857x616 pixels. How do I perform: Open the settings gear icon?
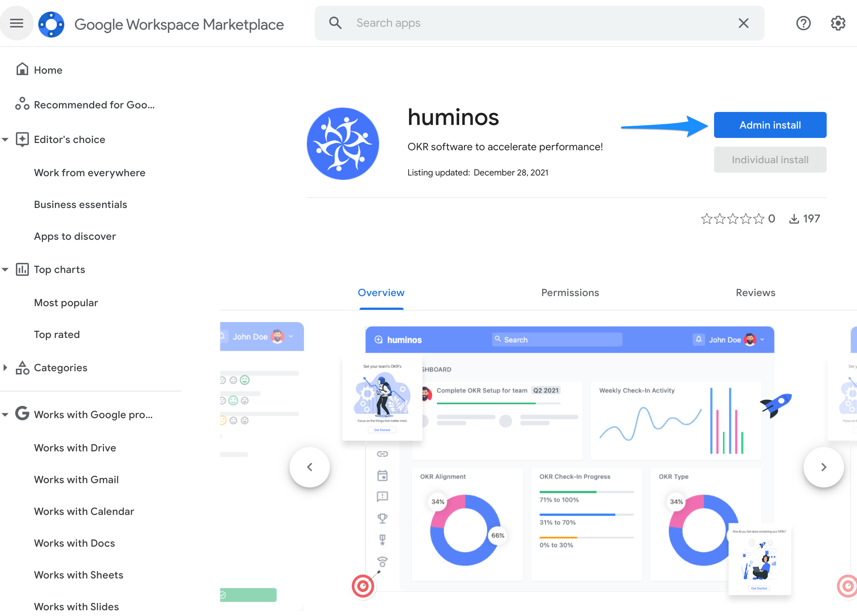click(838, 23)
